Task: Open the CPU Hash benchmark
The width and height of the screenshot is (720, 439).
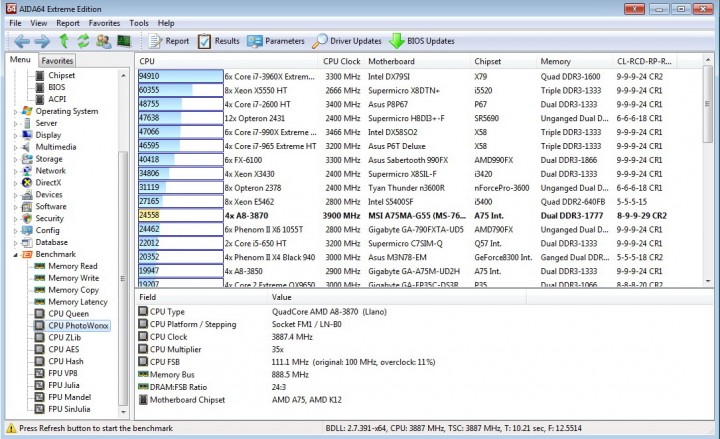Action: (66, 361)
